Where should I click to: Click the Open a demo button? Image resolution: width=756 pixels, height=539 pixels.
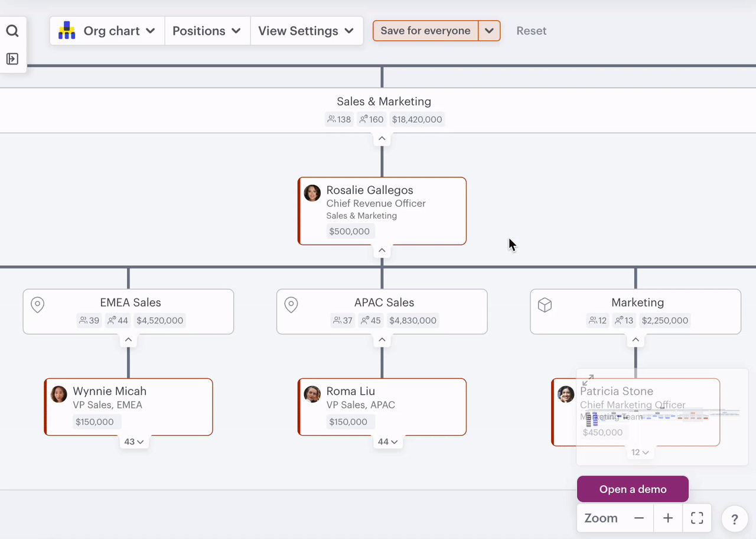(x=633, y=489)
